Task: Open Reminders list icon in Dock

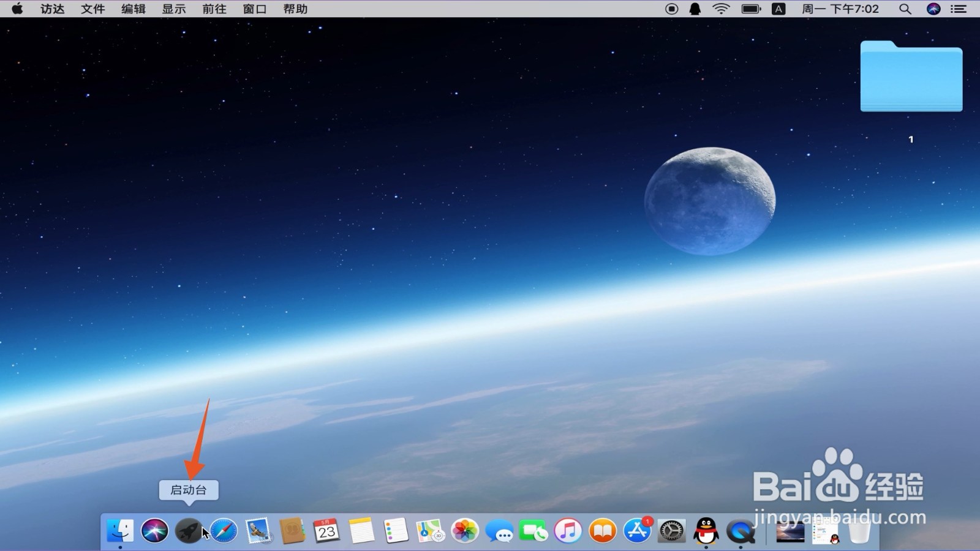Action: [396, 530]
